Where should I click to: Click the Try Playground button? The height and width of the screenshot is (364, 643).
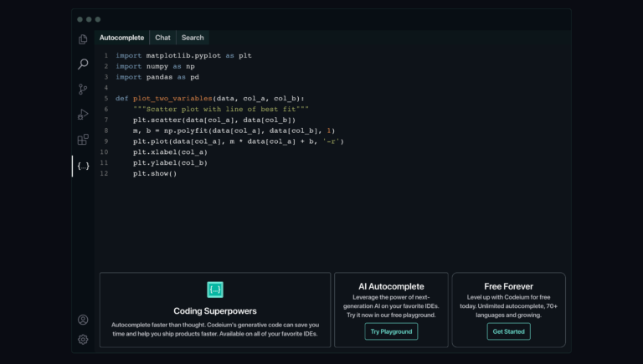pos(391,331)
